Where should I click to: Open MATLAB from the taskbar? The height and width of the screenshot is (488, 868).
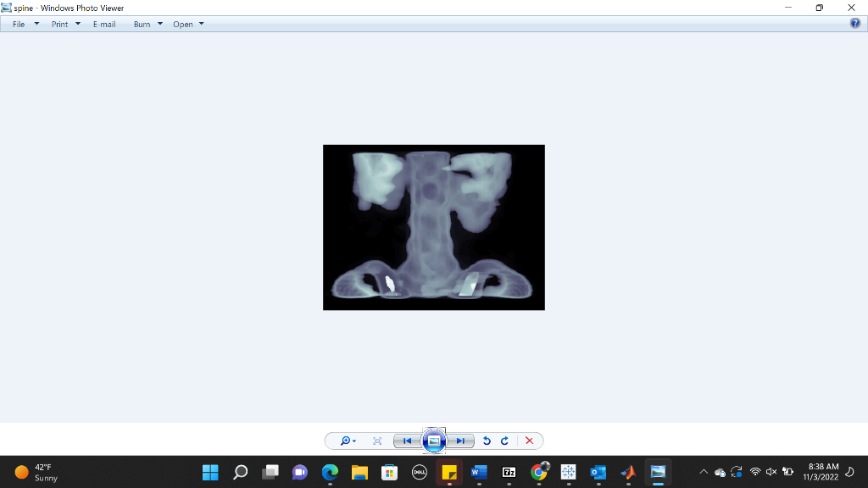[628, 472]
